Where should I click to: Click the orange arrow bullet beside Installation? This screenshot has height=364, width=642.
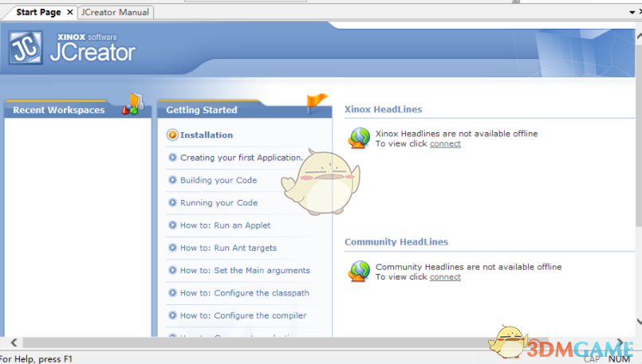(x=172, y=135)
